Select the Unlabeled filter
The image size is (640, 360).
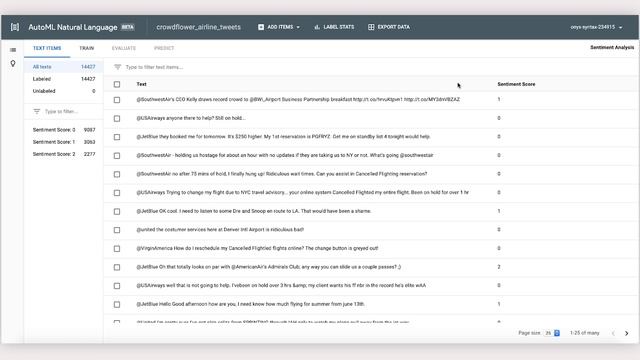64,91
